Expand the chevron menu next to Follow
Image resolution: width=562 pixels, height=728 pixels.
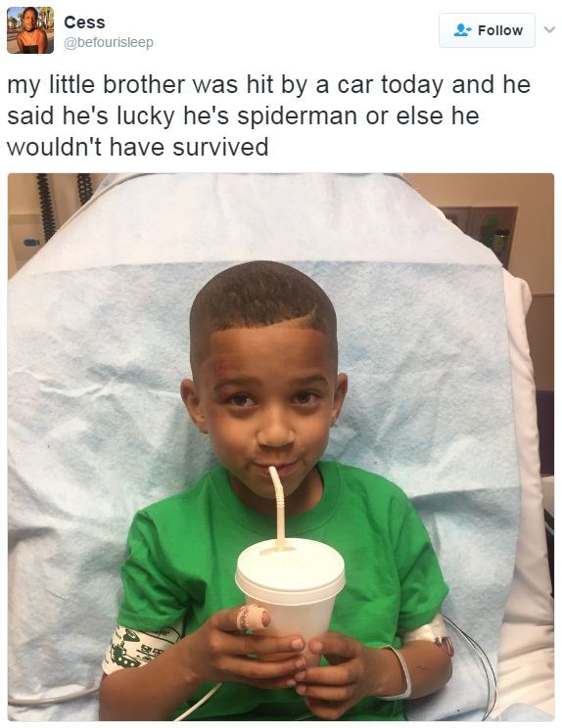[549, 30]
